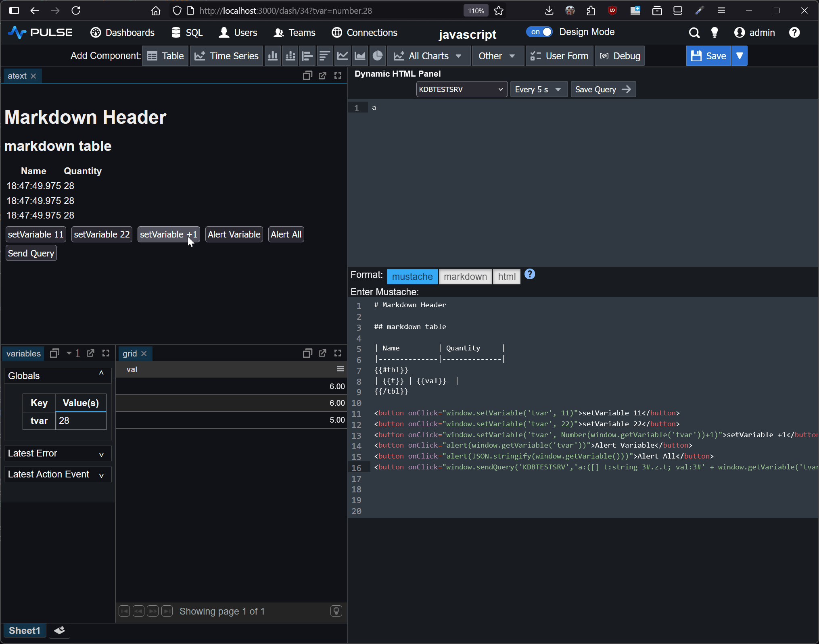Toggle Design Mode switch off
Viewport: 819px width, 644px height.
tap(539, 32)
